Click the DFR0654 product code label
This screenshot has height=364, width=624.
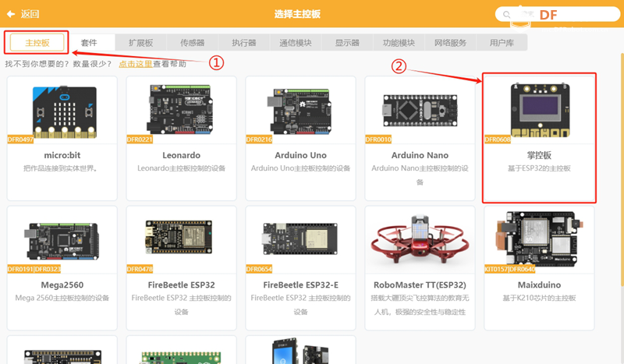[259, 269]
